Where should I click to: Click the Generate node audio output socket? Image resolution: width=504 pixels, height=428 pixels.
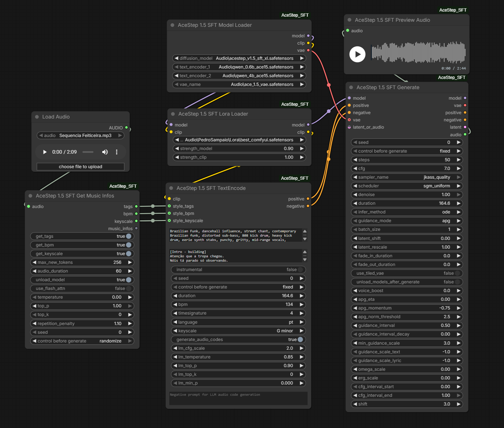pyautogui.click(x=465, y=134)
